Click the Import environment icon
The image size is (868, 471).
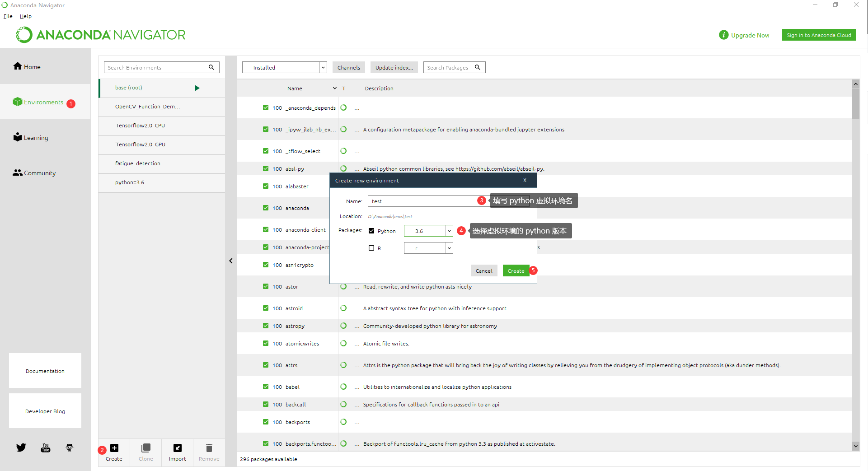click(x=178, y=448)
